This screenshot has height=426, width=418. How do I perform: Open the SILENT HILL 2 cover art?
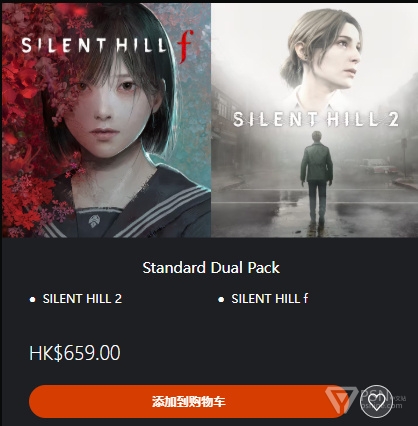coord(314,120)
